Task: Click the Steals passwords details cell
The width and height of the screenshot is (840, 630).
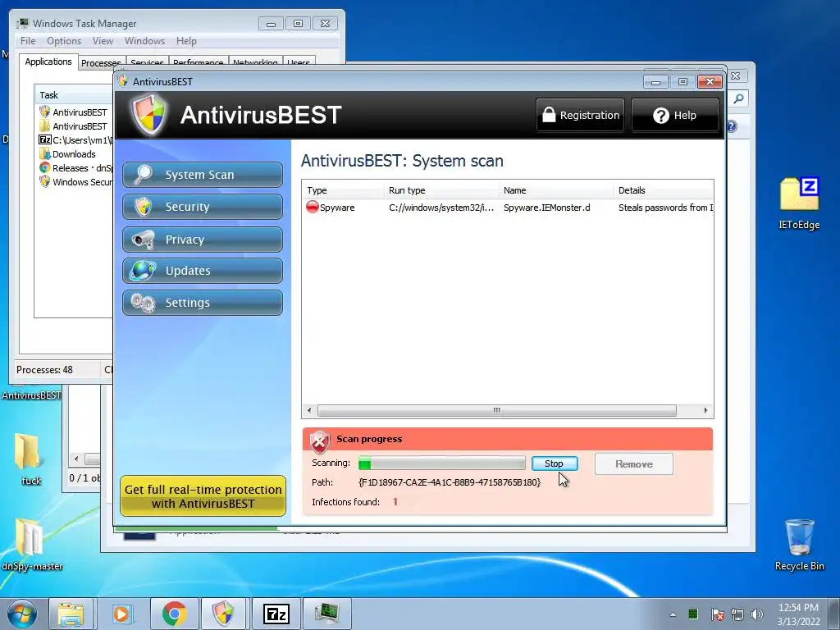Action: pyautogui.click(x=665, y=208)
